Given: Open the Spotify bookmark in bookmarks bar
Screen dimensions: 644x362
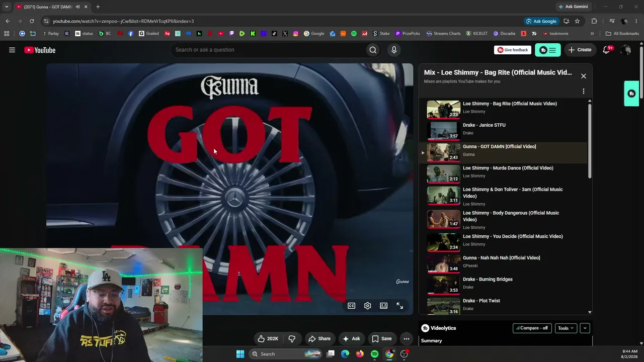Looking at the screenshot, I should tap(354, 34).
